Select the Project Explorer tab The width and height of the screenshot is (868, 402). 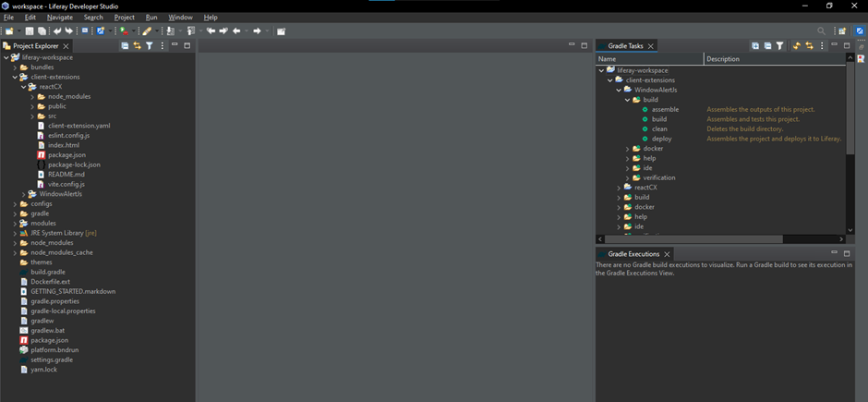(x=35, y=46)
